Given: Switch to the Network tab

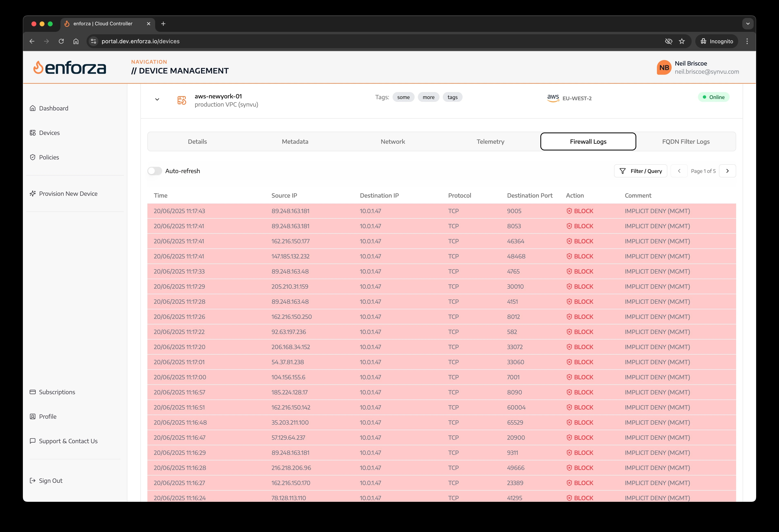Looking at the screenshot, I should 393,141.
